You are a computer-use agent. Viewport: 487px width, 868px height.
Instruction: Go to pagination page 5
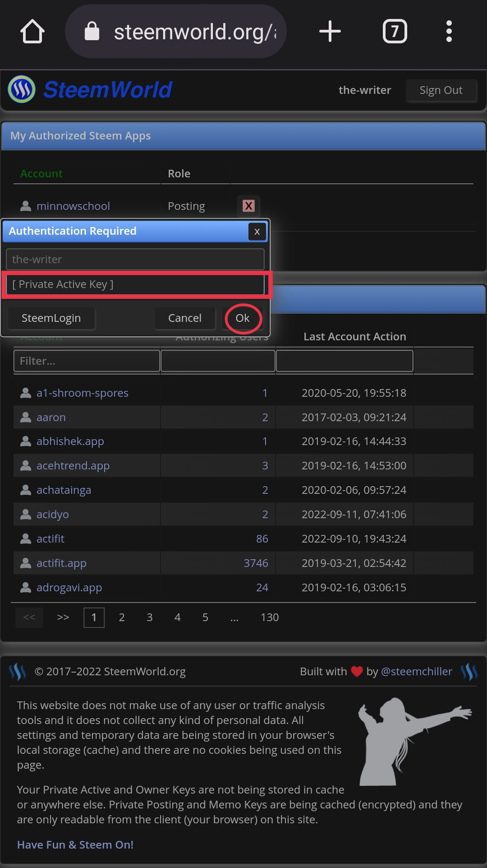[x=206, y=617]
